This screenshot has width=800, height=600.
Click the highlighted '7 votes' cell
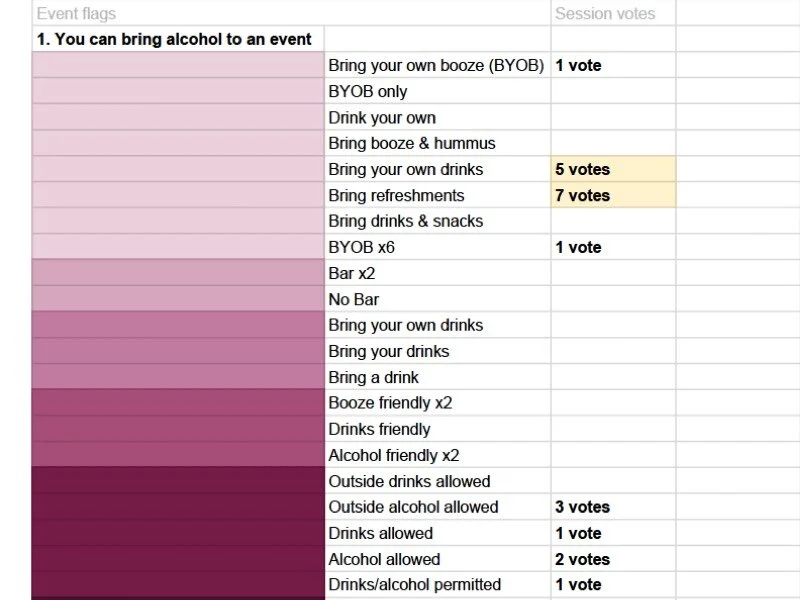(x=613, y=195)
